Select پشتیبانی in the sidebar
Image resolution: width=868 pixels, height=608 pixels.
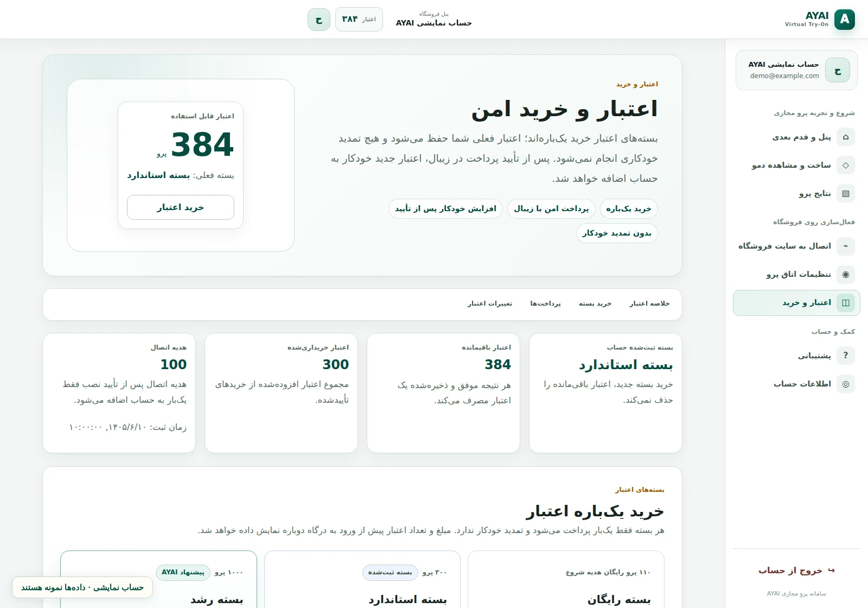(796, 356)
